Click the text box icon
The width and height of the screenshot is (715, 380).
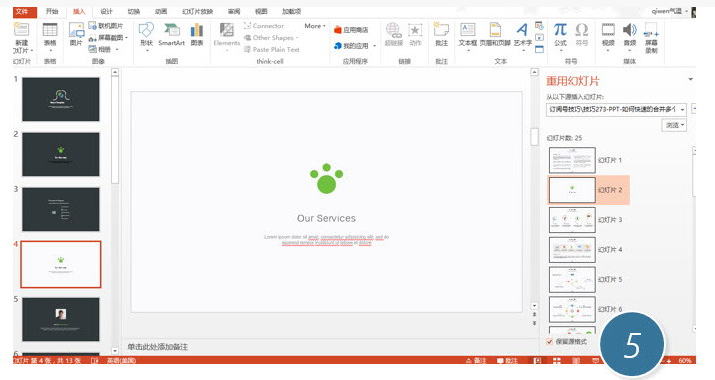(x=467, y=35)
